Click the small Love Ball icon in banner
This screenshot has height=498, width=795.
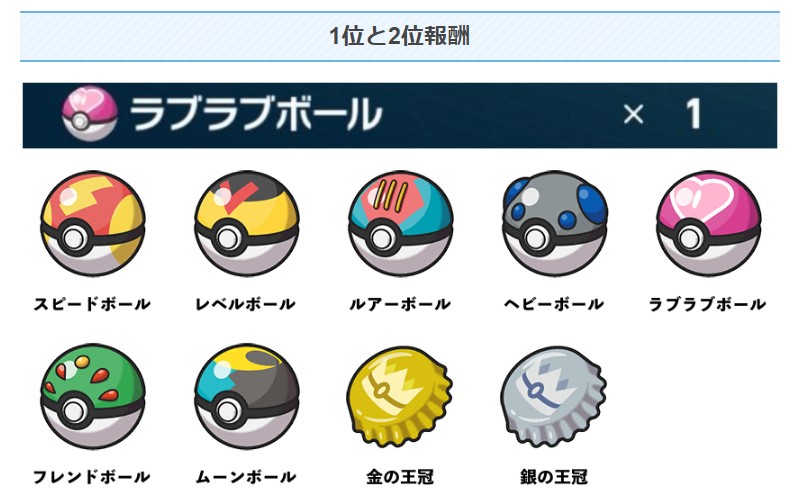(90, 114)
